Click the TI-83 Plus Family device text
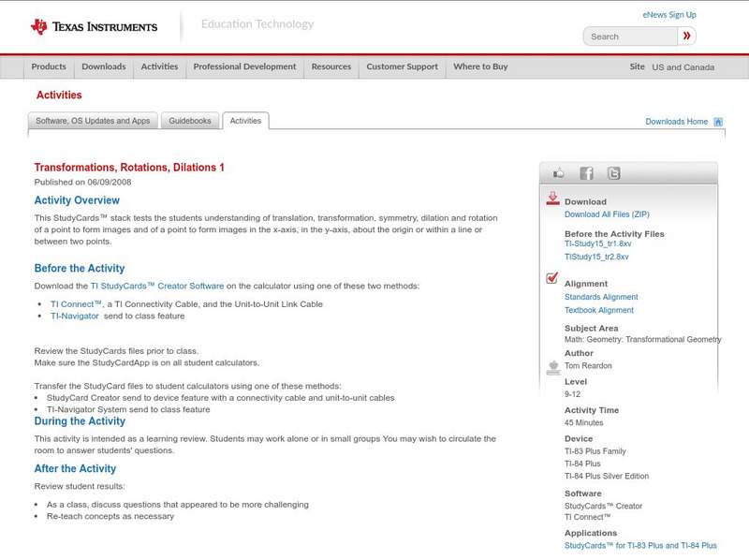The height and width of the screenshot is (560, 749). (595, 451)
